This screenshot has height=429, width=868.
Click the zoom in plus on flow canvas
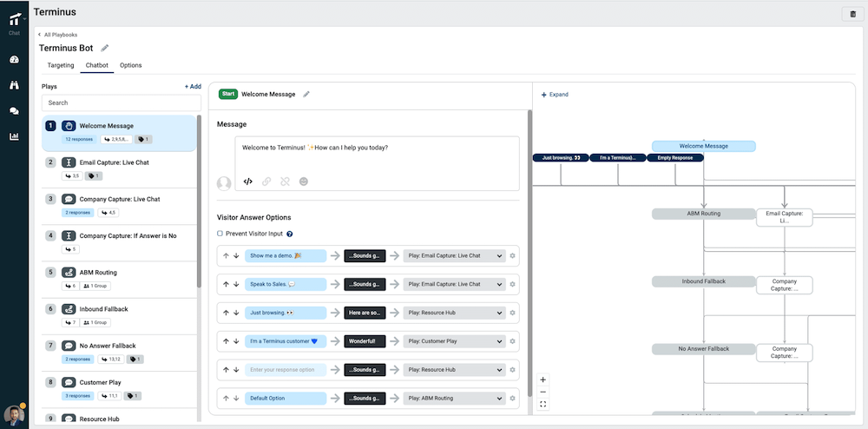(543, 379)
